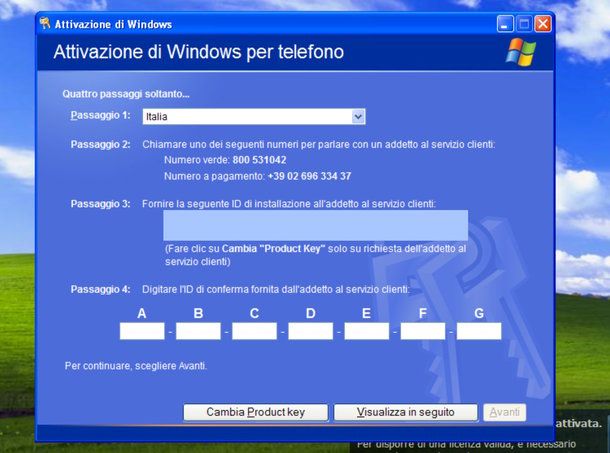Click the Cambia Product key button
This screenshot has height=453, width=610.
point(256,412)
